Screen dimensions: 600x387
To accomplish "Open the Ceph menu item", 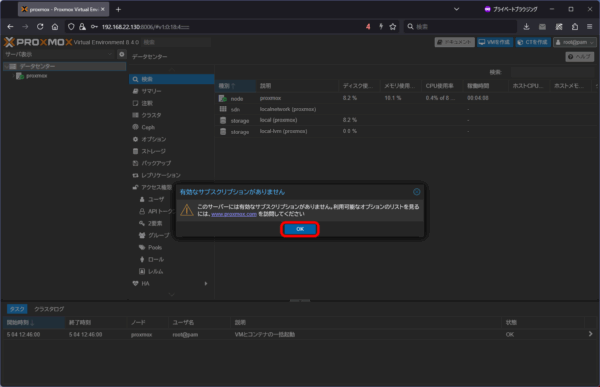I will [x=171, y=127].
